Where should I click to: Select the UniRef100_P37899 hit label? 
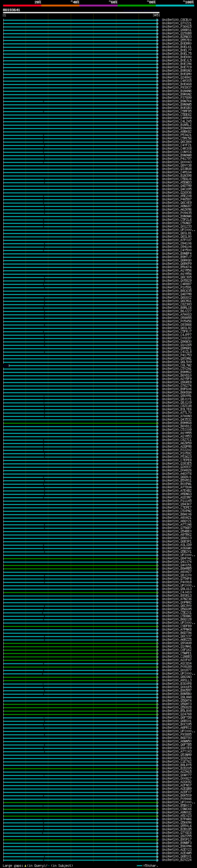click(x=176, y=98)
